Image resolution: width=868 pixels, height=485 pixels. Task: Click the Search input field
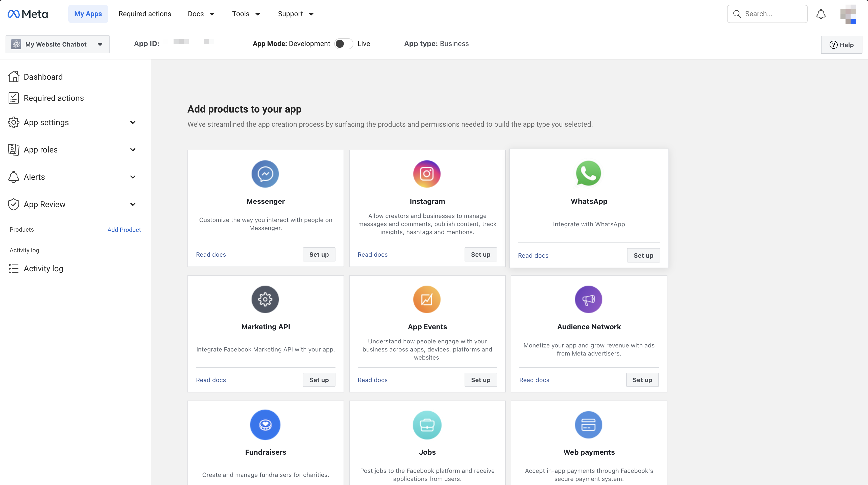[772, 14]
